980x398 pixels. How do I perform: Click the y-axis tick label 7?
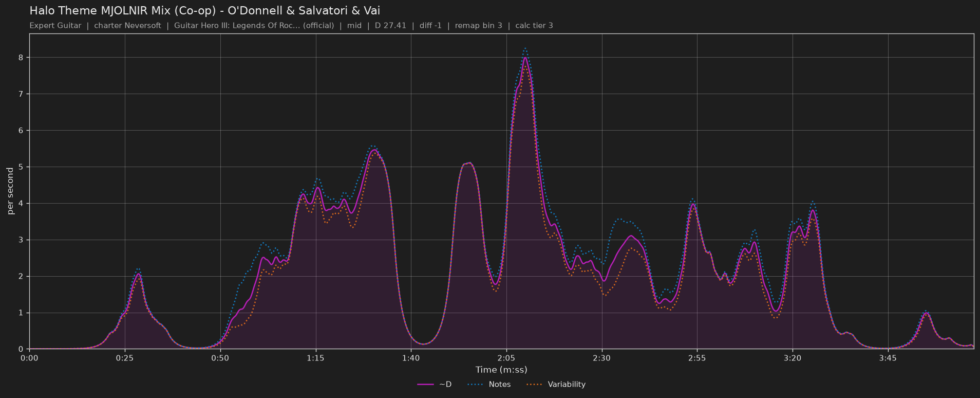coord(22,94)
